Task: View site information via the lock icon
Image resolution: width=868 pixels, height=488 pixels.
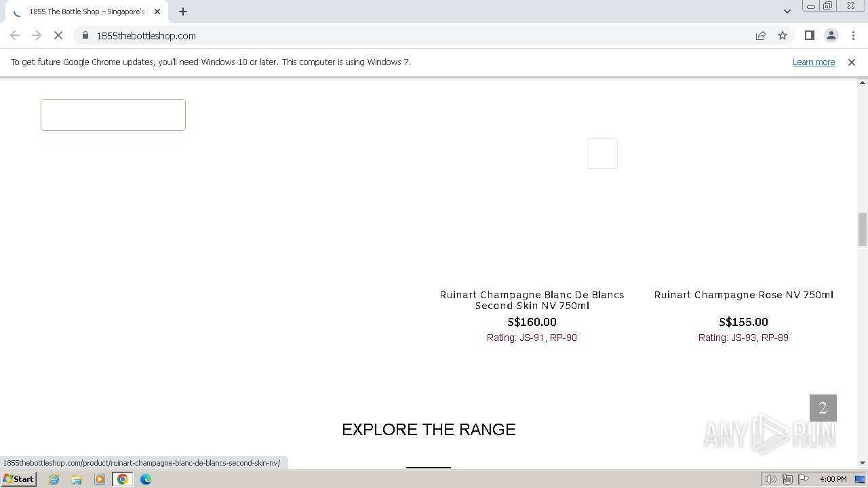Action: 85,35
